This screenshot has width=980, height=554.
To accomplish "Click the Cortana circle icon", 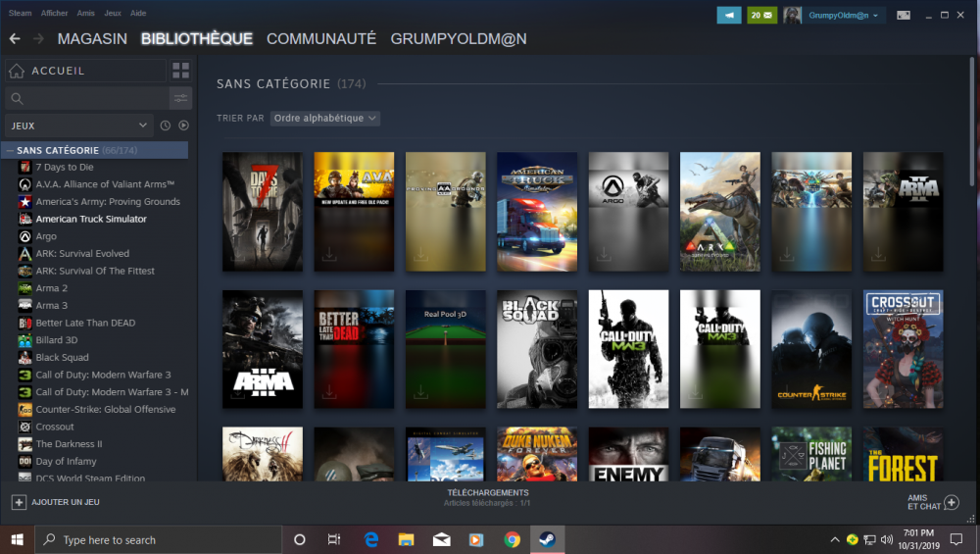I will 299,539.
